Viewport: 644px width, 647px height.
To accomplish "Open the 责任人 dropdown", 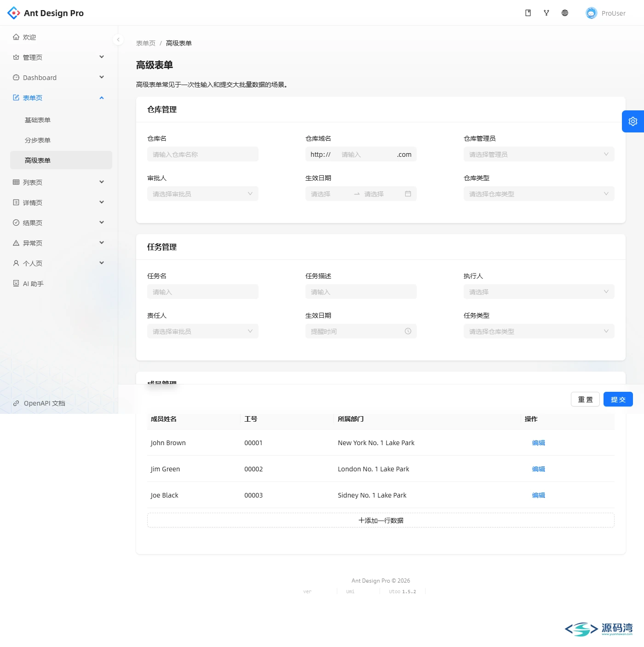I will click(x=203, y=331).
